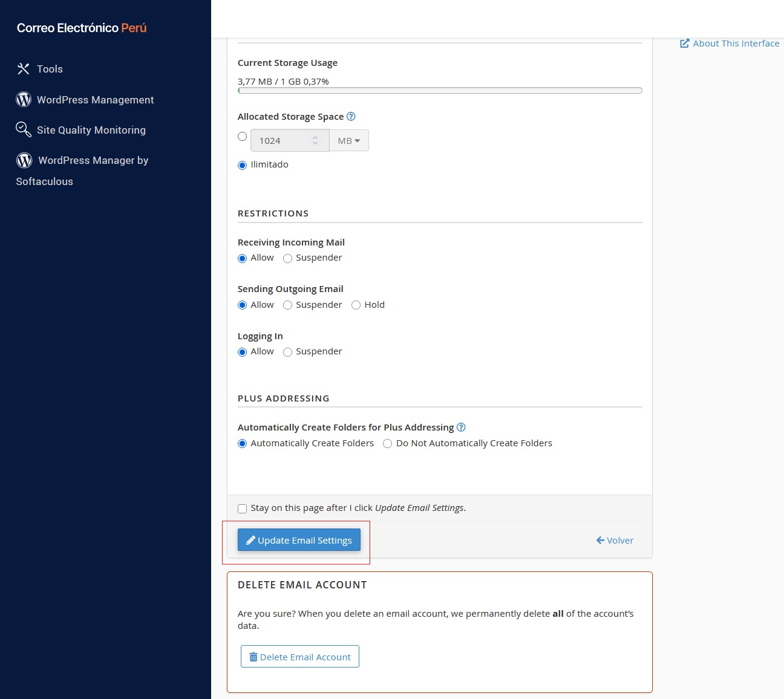Viewport: 784px width, 699px height.
Task: Click the Plus Addressing help question icon
Action: click(x=461, y=428)
